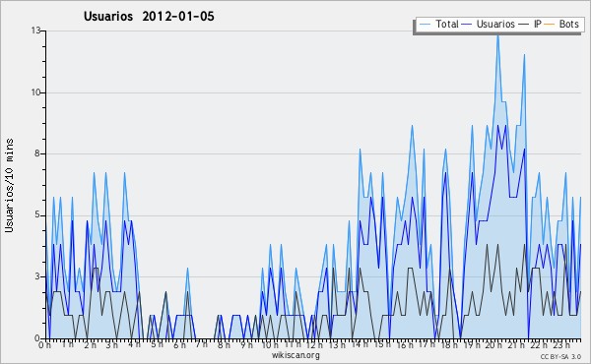Click the y-axis value 13
Image resolution: width=591 pixels, height=364 pixels.
click(35, 30)
